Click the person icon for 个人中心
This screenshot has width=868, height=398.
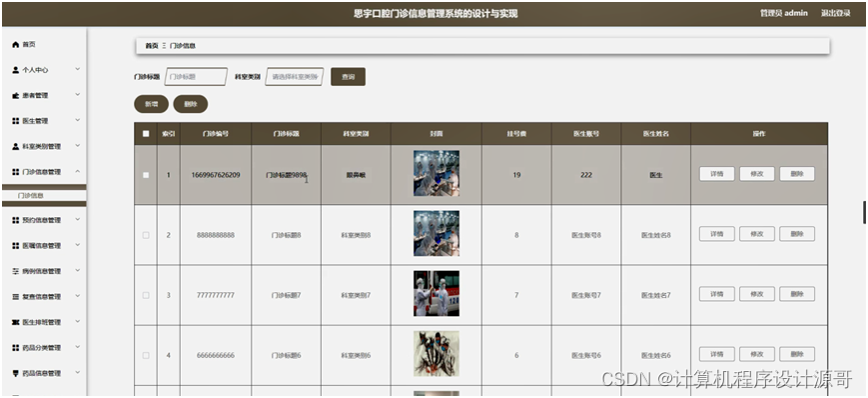pyautogui.click(x=16, y=70)
